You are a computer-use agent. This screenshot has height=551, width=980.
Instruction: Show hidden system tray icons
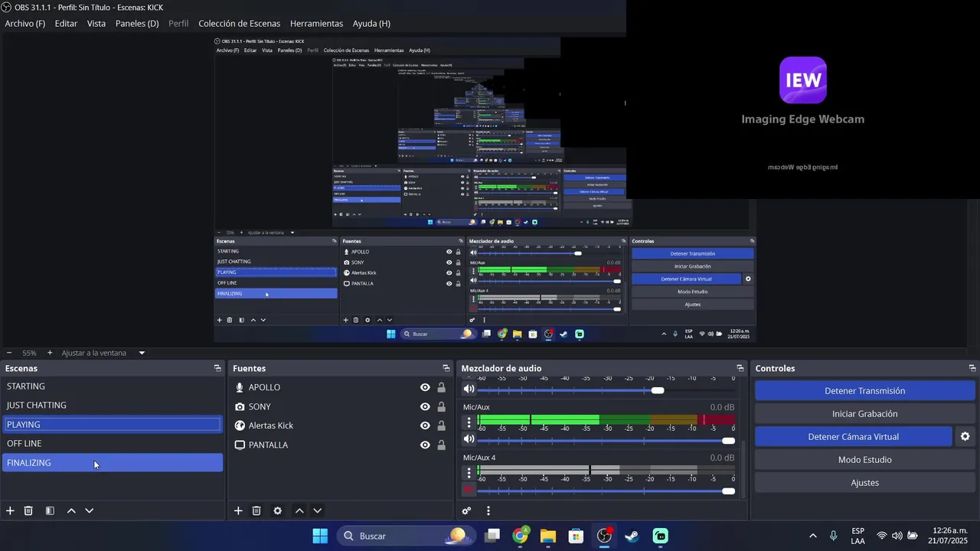click(x=812, y=536)
